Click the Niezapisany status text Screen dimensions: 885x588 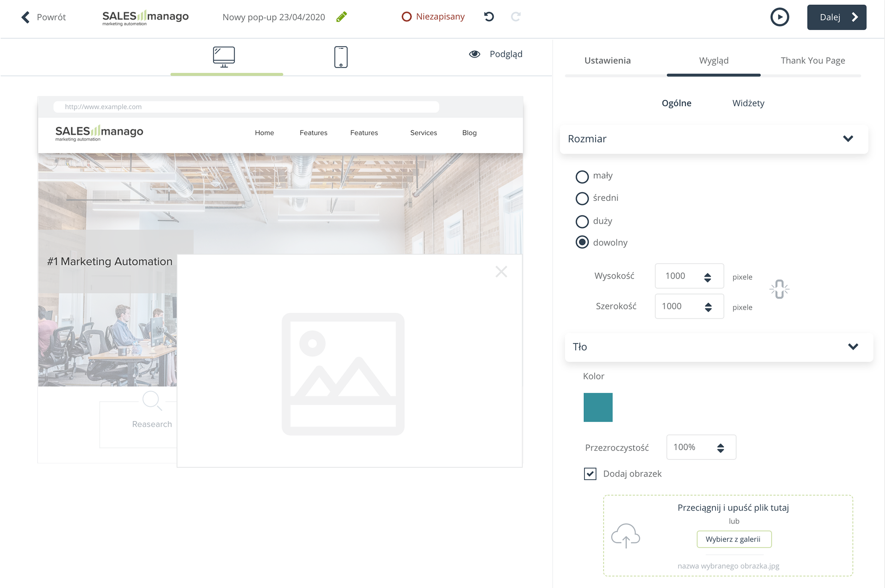coord(440,17)
